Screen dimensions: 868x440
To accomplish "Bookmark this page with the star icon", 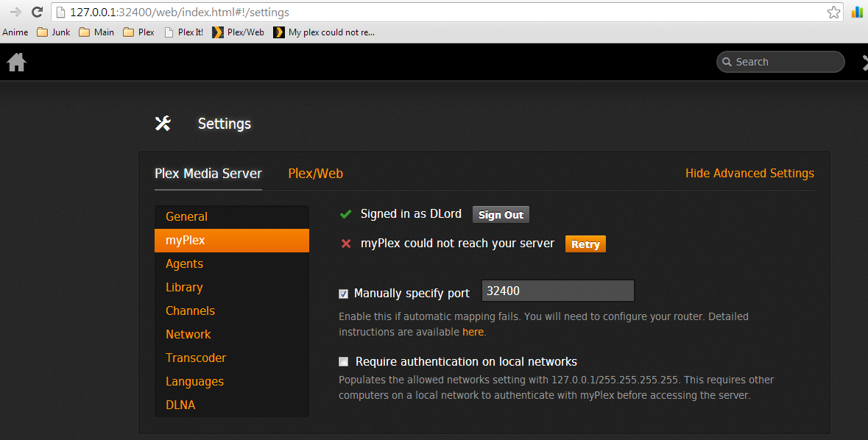I will click(833, 13).
